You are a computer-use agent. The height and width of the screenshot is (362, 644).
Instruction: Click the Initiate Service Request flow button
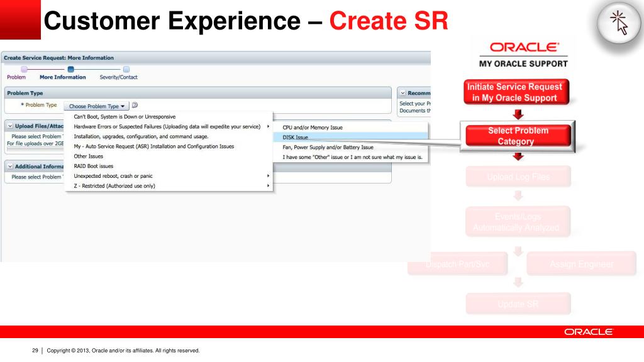click(516, 92)
